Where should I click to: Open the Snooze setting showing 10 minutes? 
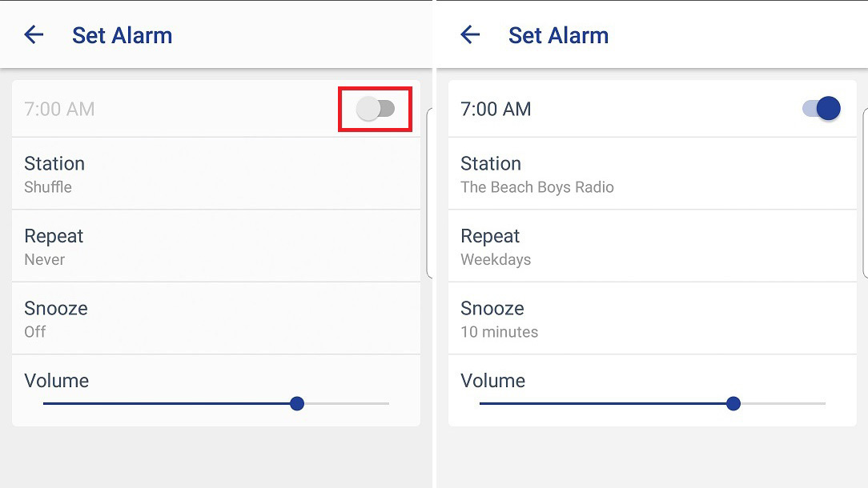pos(652,318)
